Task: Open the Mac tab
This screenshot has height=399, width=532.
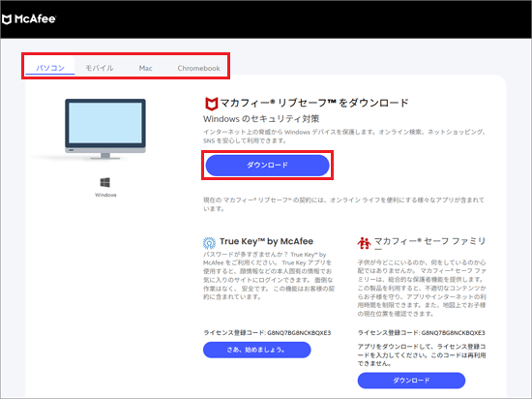Action: pos(145,68)
